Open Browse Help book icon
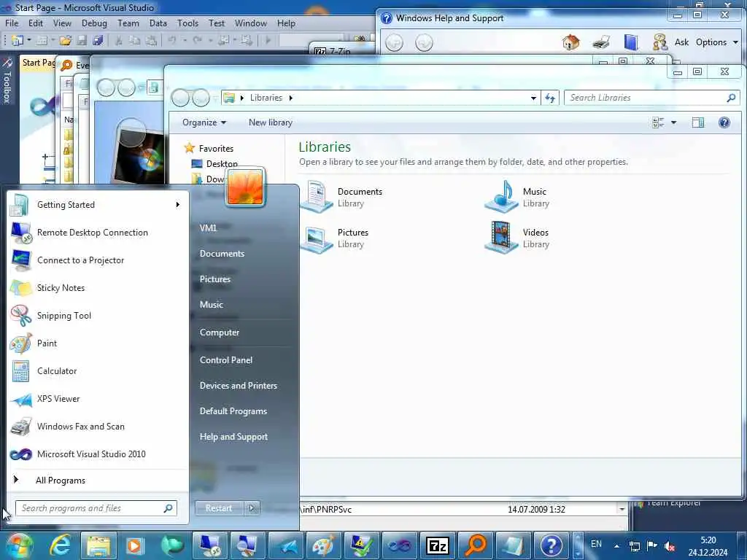 tap(631, 42)
